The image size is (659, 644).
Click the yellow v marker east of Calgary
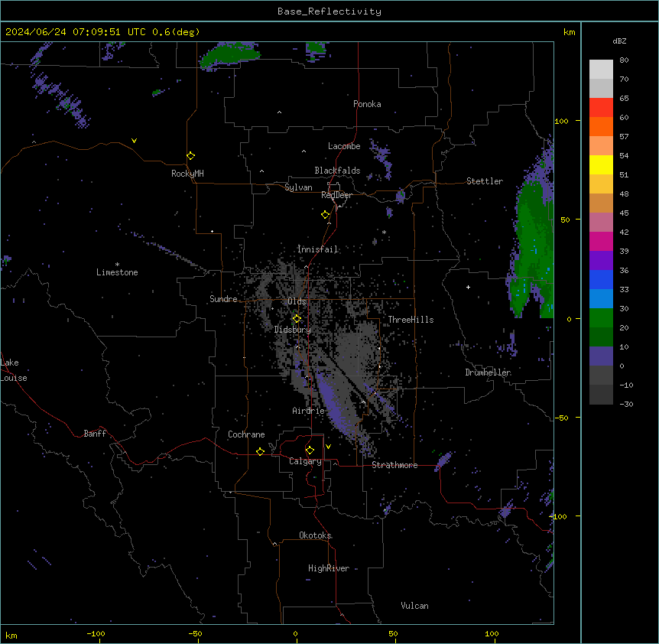click(328, 447)
